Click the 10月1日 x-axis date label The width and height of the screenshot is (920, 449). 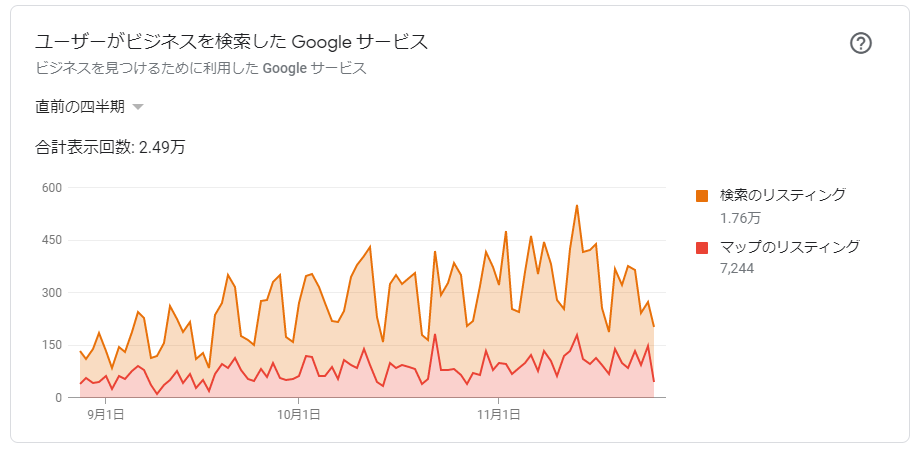(x=298, y=414)
